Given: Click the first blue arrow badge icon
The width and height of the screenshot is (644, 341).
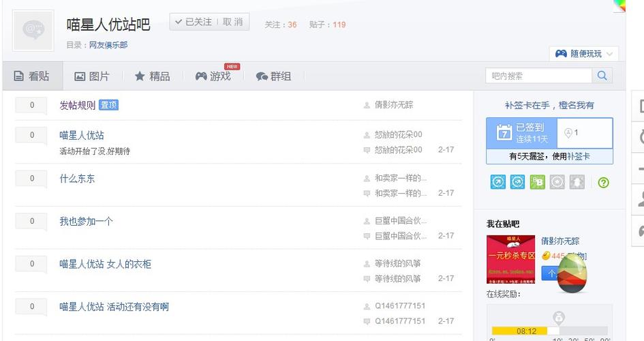Looking at the screenshot, I should pyautogui.click(x=497, y=182).
